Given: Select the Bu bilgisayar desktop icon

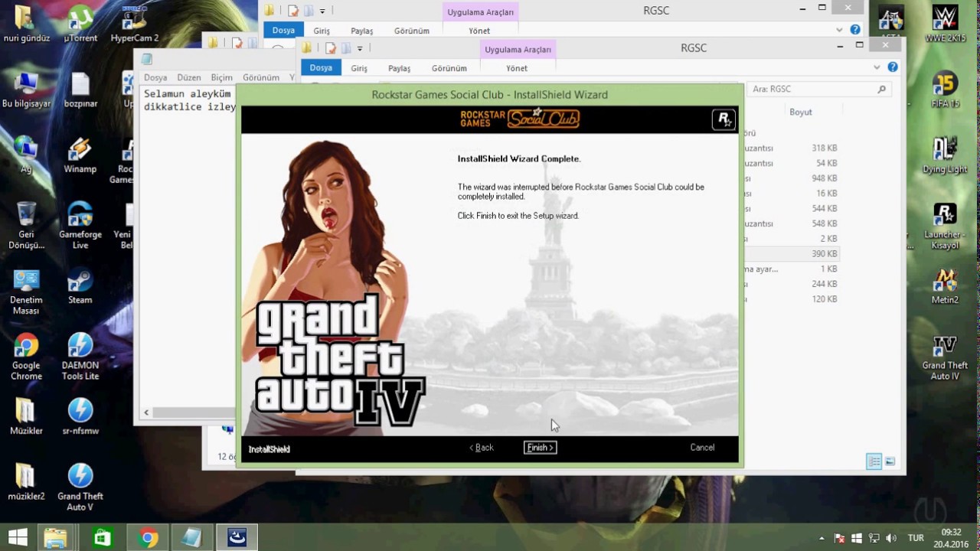Looking at the screenshot, I should point(26,90).
